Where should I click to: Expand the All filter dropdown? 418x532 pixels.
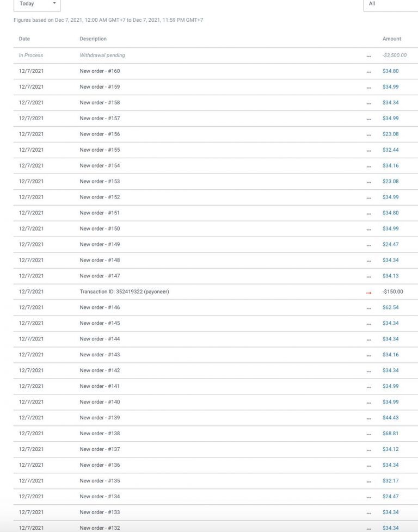[390, 4]
